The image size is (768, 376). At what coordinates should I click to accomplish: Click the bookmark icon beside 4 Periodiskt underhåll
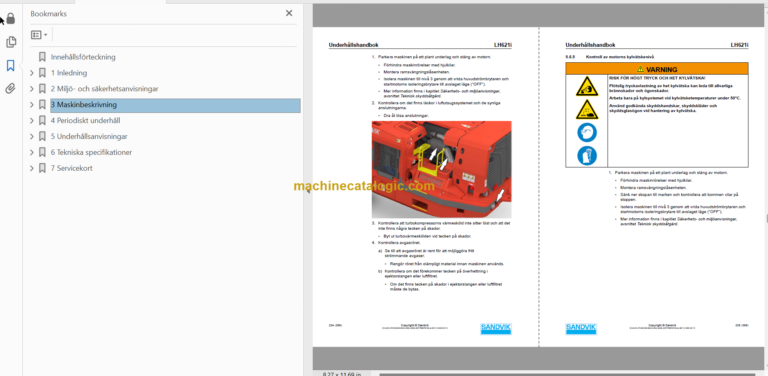pos(43,120)
